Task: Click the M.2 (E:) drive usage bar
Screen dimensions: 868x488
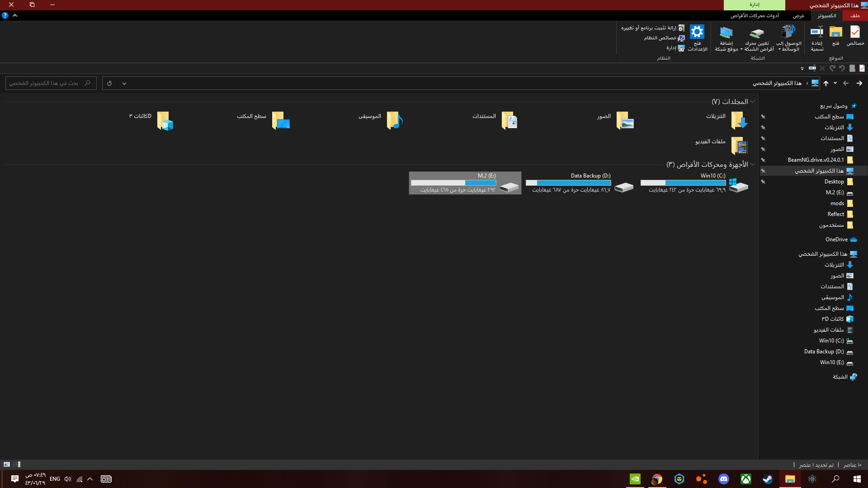Action: click(x=453, y=183)
